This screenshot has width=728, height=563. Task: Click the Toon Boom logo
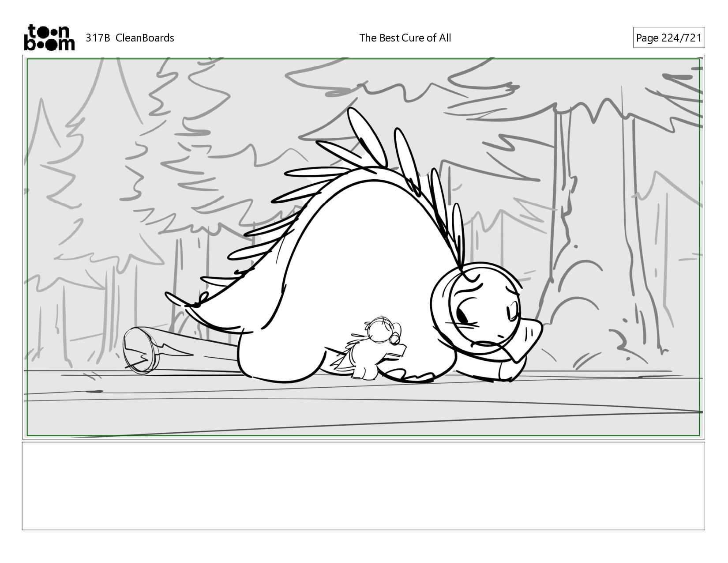[49, 38]
